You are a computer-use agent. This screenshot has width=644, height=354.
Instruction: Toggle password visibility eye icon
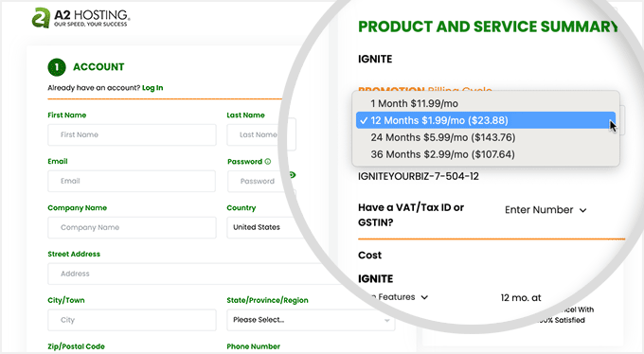(292, 175)
